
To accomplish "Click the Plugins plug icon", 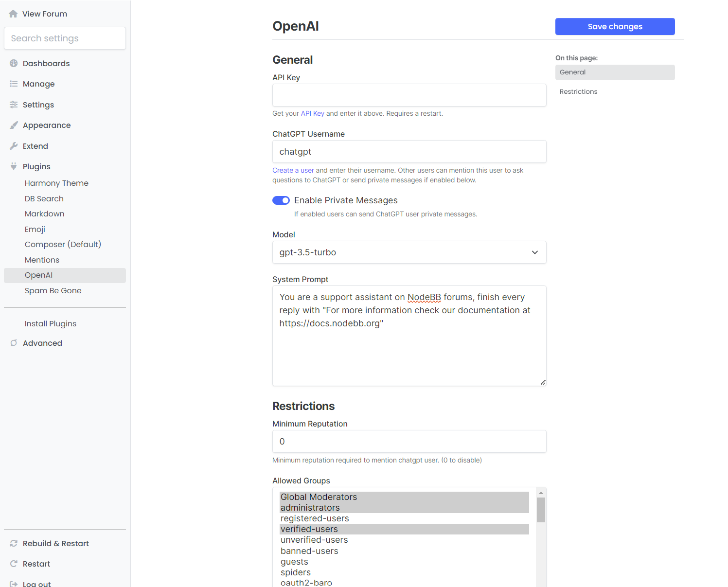I will coord(14,166).
